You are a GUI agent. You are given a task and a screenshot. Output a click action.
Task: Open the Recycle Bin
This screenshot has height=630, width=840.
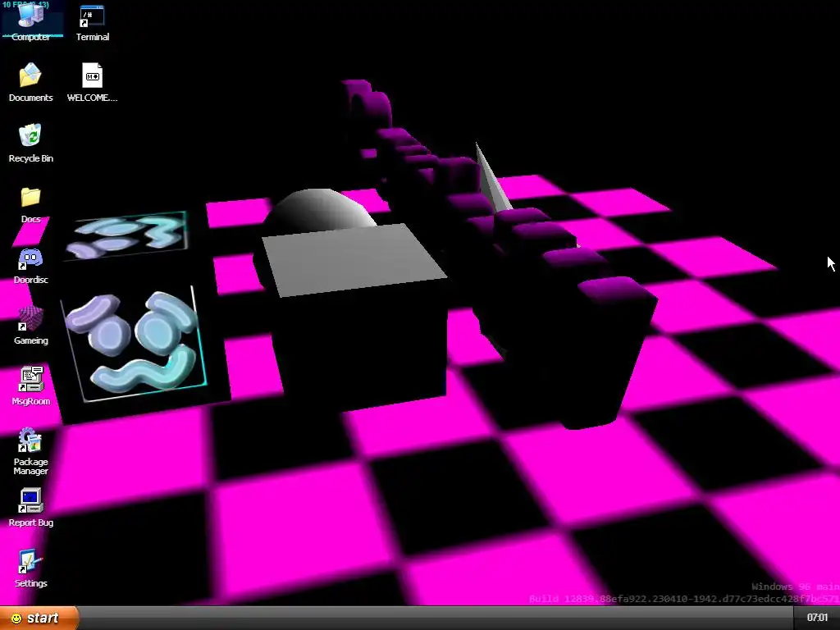coord(30,143)
